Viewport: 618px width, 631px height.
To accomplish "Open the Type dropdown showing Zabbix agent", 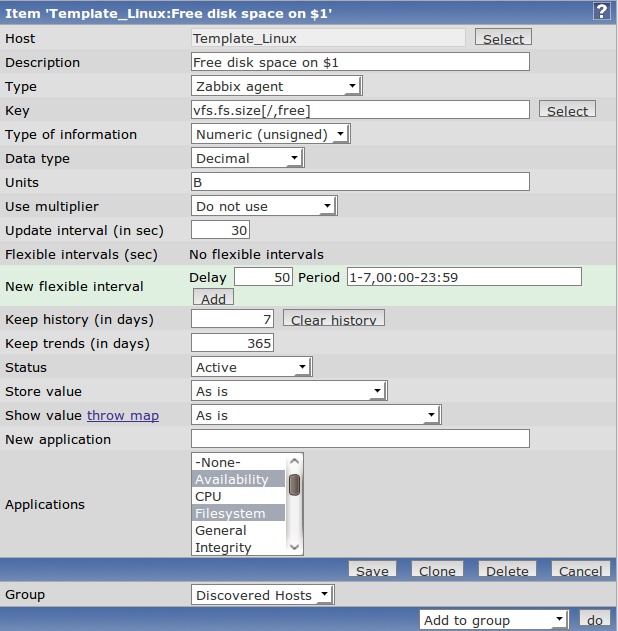I will coord(276,87).
